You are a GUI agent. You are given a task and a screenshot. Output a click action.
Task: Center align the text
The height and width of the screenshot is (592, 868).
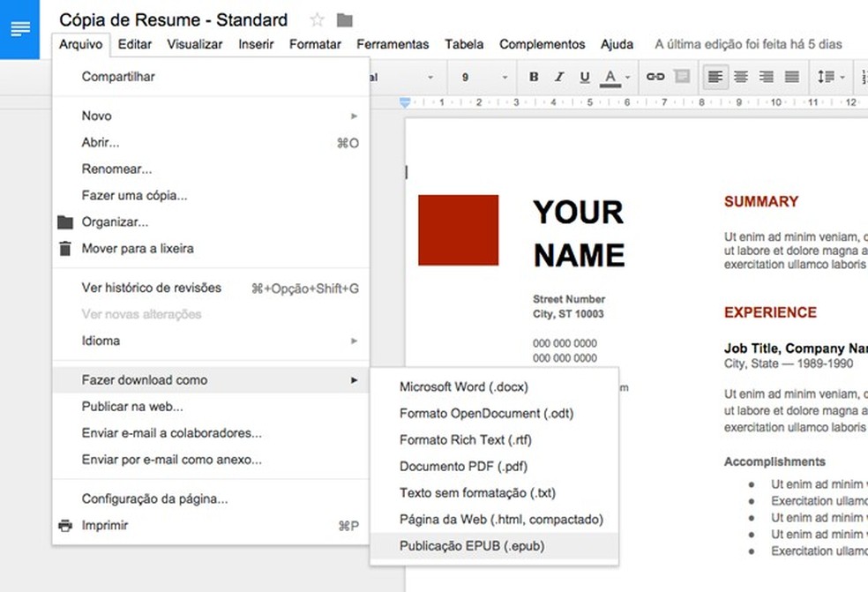(x=741, y=78)
